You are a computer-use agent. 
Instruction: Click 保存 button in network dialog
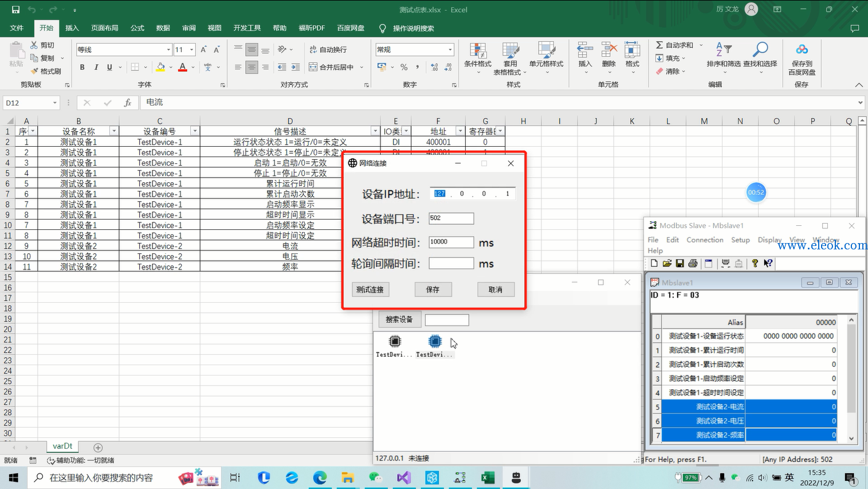coord(433,290)
